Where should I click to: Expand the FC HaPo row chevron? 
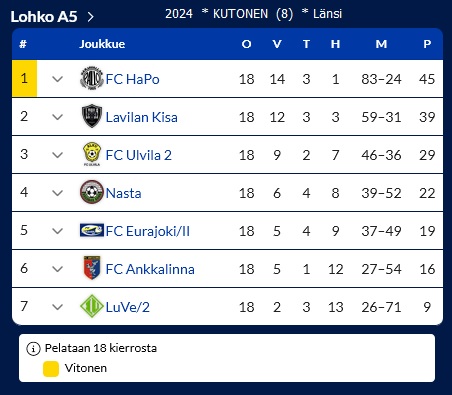[57, 79]
